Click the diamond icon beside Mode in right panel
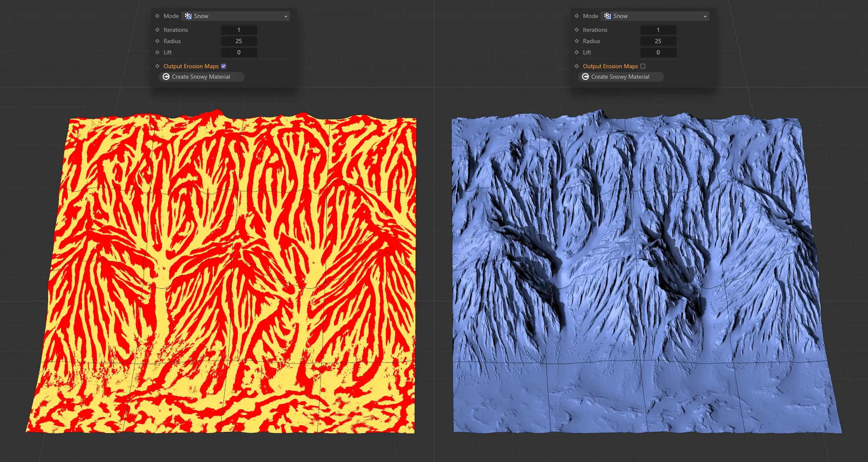This screenshot has height=462, width=868. point(577,16)
